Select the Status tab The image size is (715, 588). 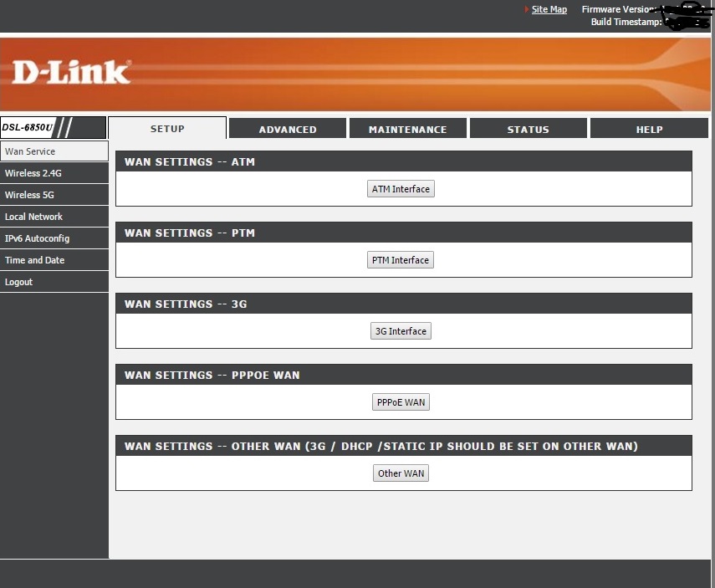click(x=528, y=130)
